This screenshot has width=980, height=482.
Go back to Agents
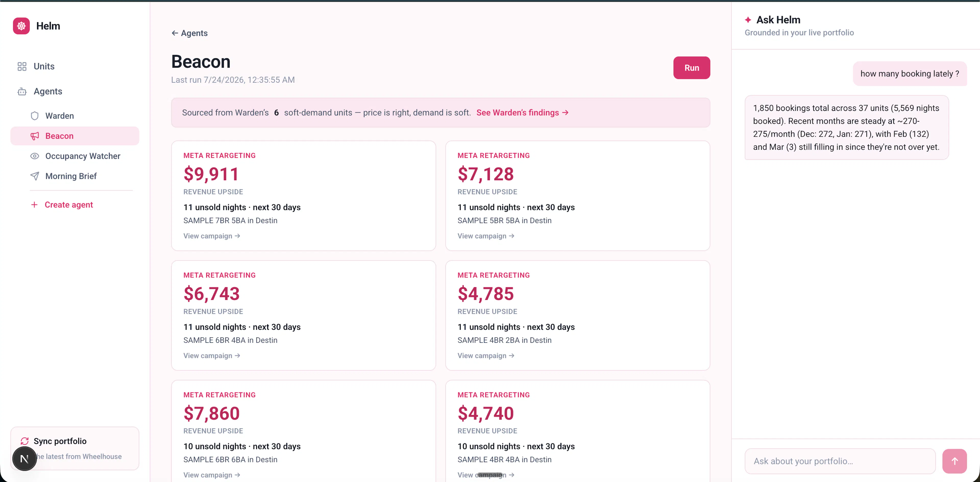tap(189, 33)
